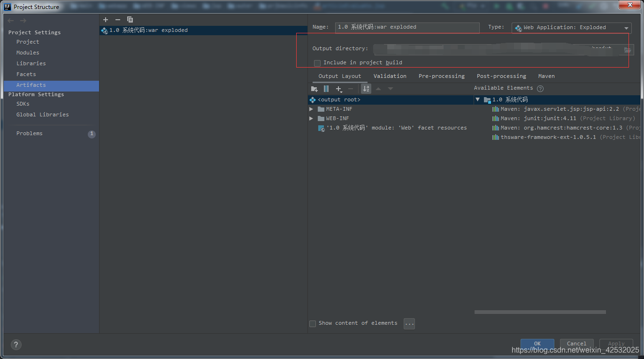Screen dimensions: 644x359
Task: Open the Post-processing tab
Action: click(x=501, y=76)
